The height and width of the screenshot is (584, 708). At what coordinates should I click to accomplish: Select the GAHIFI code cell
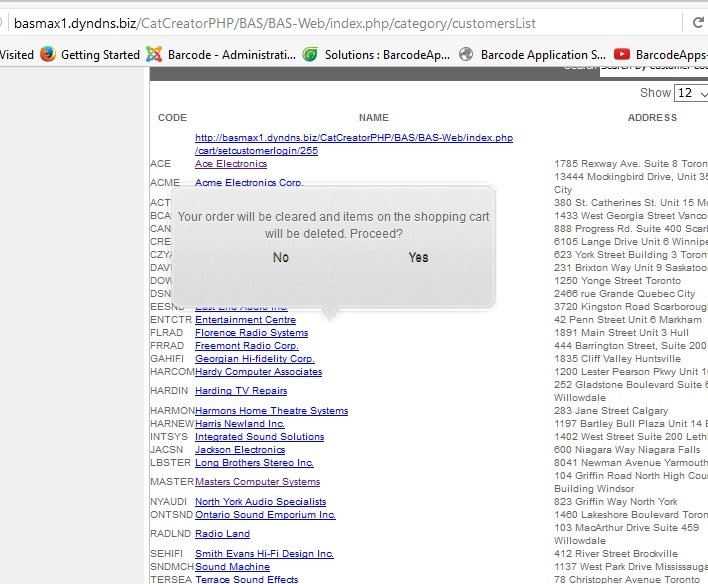[x=167, y=359]
